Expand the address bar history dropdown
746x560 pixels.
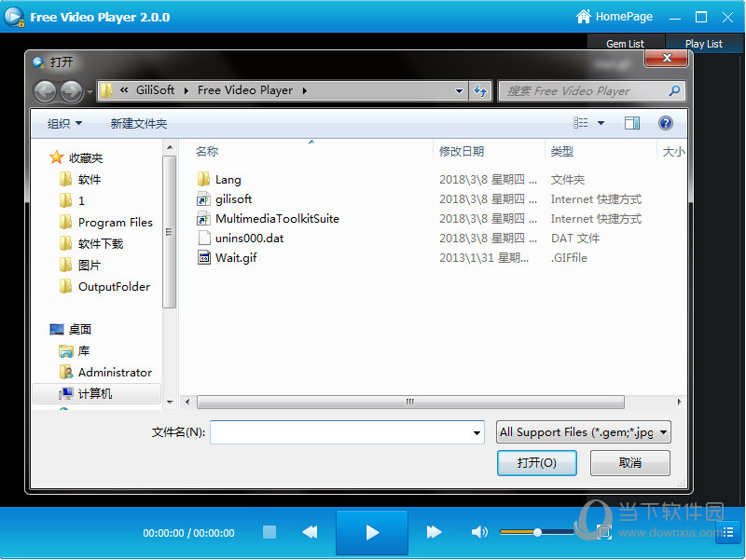459,90
